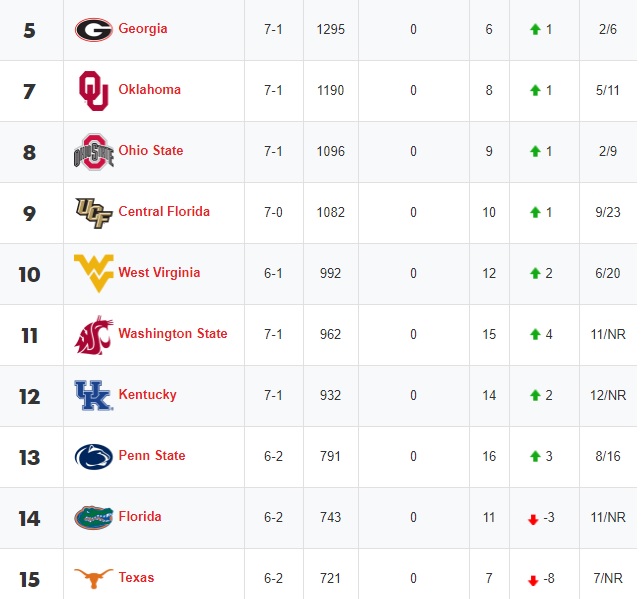The height and width of the screenshot is (599, 644).
Task: Click Washington State's green up arrow
Action: [x=535, y=334]
